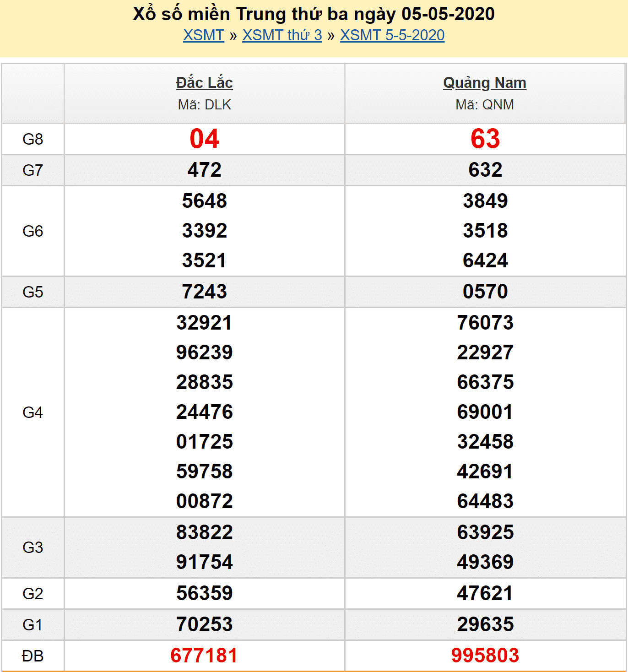Image resolution: width=628 pixels, height=672 pixels.
Task: Click the G6 number 3518
Action: click(x=485, y=231)
